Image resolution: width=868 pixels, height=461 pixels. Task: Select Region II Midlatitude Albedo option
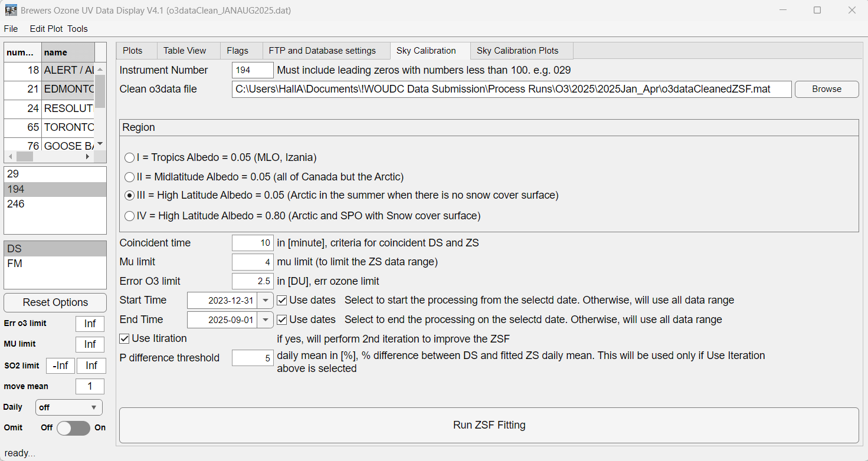pyautogui.click(x=129, y=177)
